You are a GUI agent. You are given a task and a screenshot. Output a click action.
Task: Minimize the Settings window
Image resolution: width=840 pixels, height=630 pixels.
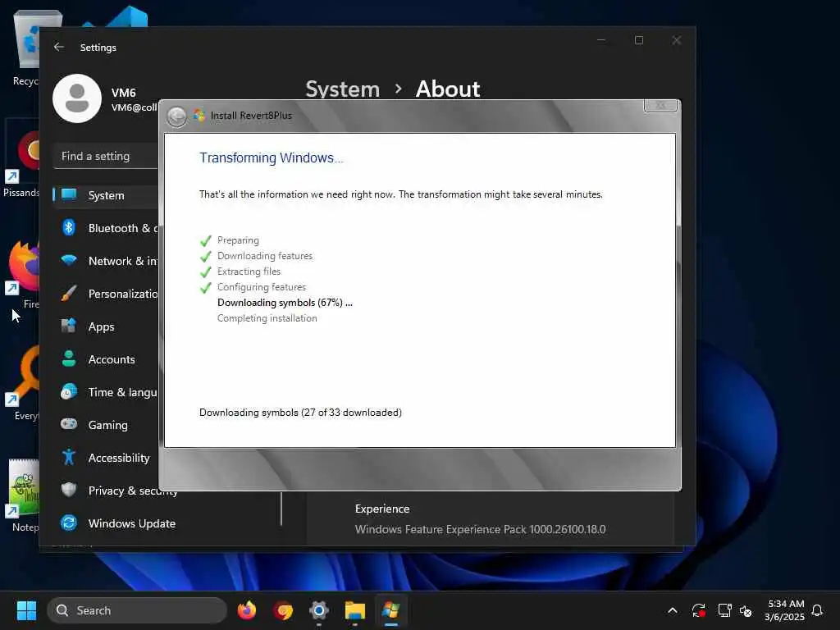click(x=601, y=40)
